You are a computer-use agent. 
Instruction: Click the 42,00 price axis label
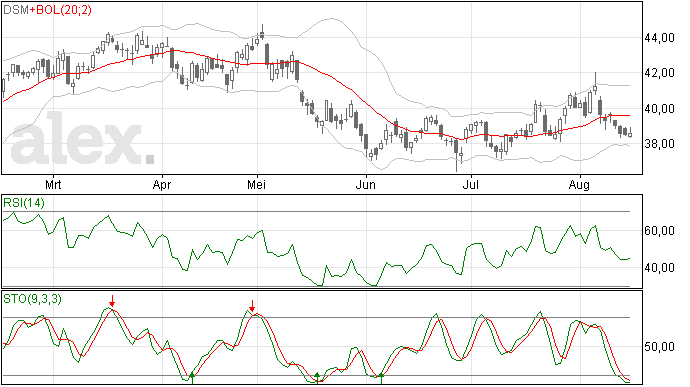pyautogui.click(x=659, y=73)
